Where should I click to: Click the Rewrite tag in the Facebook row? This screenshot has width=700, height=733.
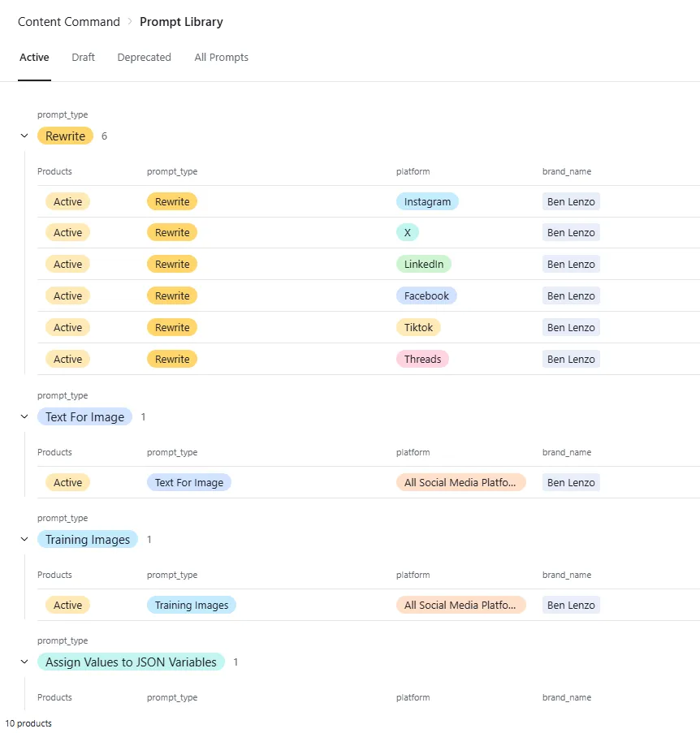pyautogui.click(x=172, y=296)
